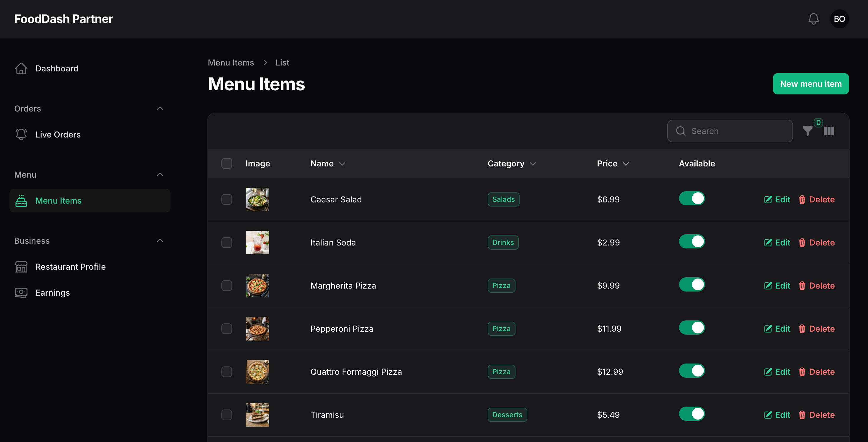This screenshot has height=442, width=868.
Task: Click the Menu Items breadcrumb
Action: coord(231,63)
